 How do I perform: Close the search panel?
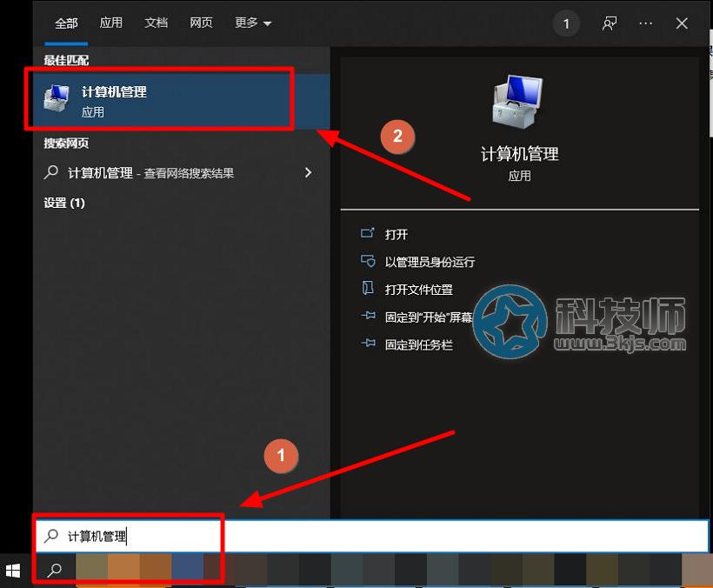[682, 23]
